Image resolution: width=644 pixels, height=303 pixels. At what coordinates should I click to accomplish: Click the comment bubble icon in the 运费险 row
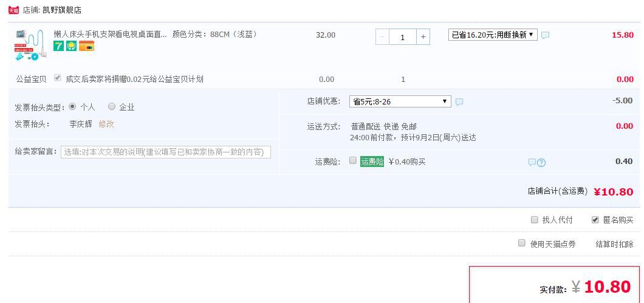click(x=532, y=162)
